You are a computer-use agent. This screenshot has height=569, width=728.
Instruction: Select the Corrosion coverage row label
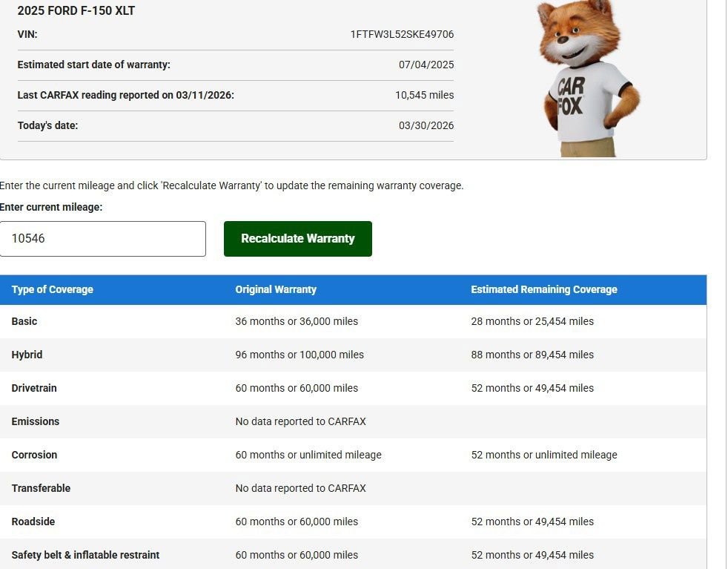click(34, 455)
